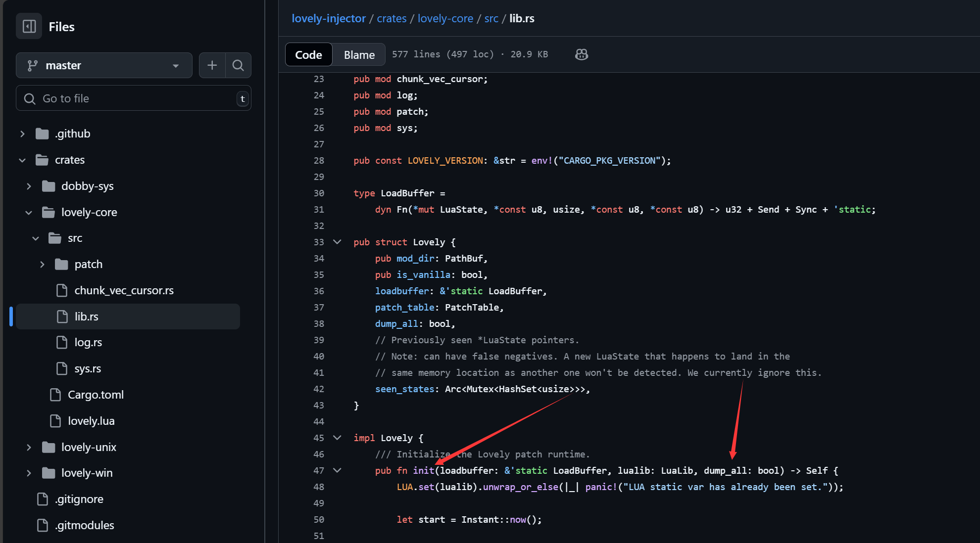Click LOVELY_VERSION constant name

(x=445, y=160)
